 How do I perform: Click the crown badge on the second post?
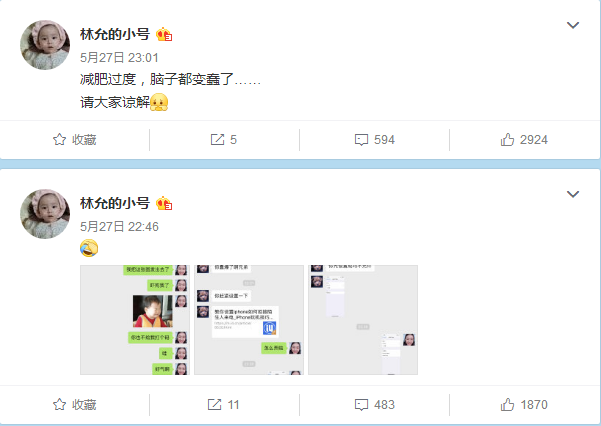click(164, 203)
